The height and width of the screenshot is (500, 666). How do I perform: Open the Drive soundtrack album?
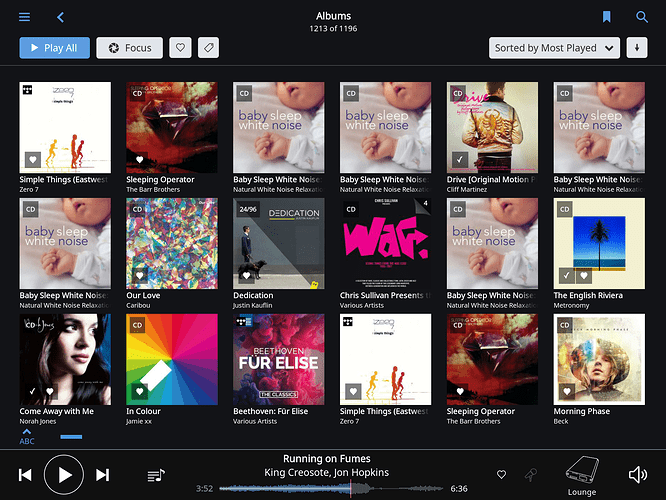pyautogui.click(x=492, y=127)
